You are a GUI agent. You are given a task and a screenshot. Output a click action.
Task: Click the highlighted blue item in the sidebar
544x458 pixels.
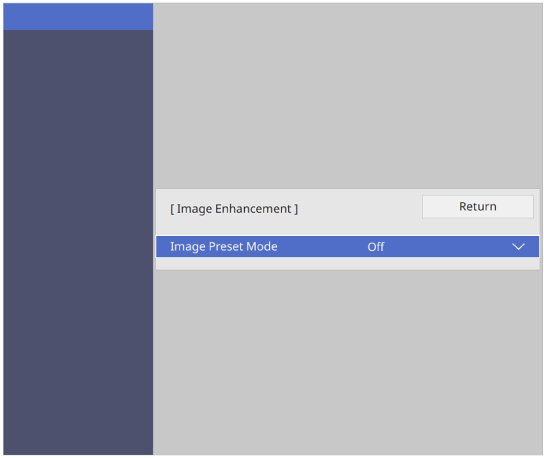[x=78, y=17]
